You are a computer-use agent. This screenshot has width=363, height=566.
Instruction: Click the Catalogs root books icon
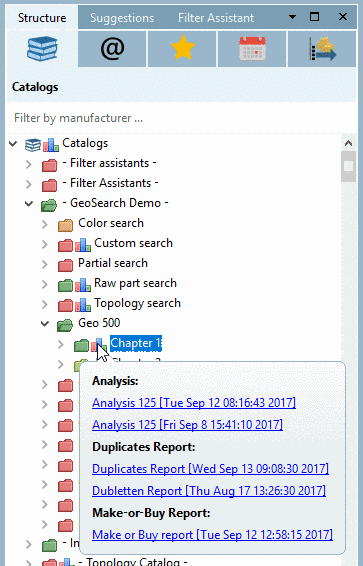click(33, 145)
